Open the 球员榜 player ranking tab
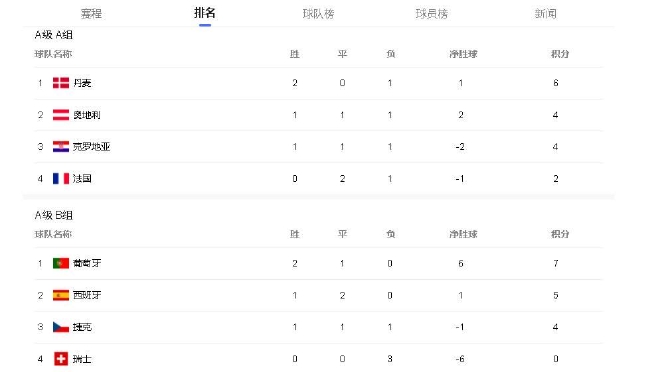This screenshot has height=372, width=650. [432, 14]
